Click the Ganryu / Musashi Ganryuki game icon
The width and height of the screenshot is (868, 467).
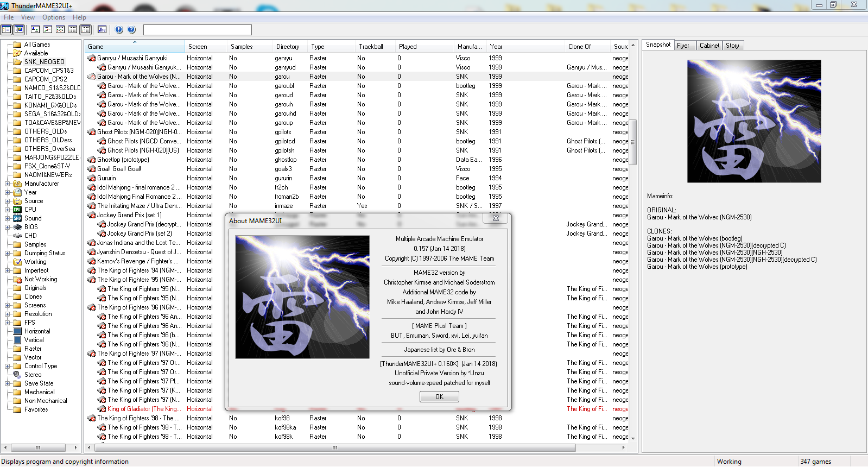(92, 58)
